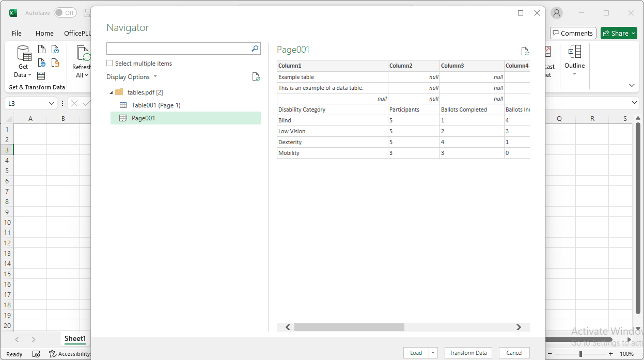Viewport: 644px width, 360px height.
Task: Open the File menu
Action: (x=17, y=33)
